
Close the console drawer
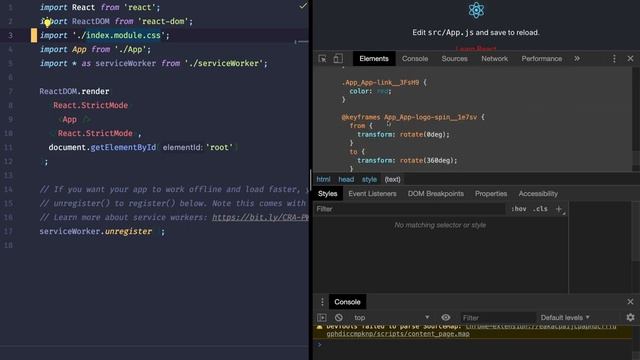[630, 302]
